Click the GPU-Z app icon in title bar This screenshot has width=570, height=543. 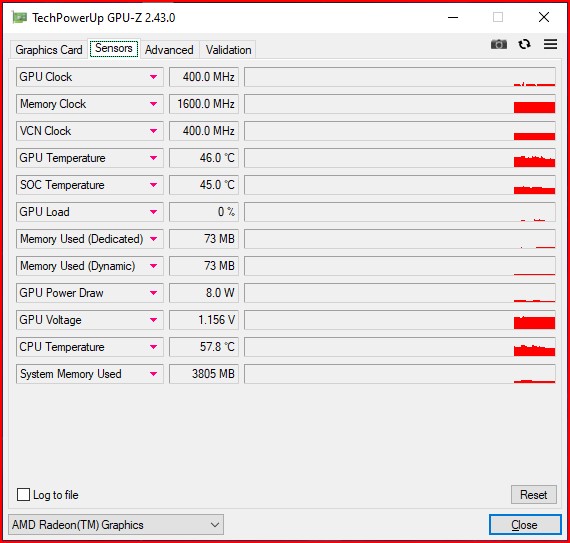tap(19, 17)
